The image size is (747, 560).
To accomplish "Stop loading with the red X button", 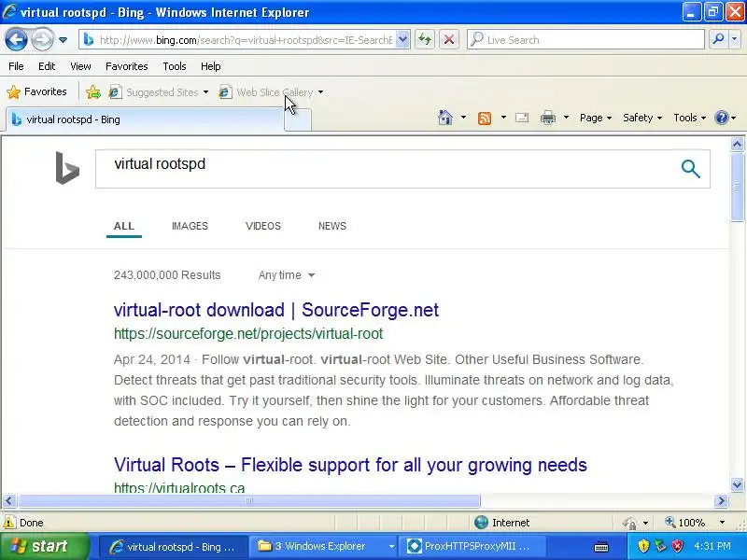I will pos(449,39).
